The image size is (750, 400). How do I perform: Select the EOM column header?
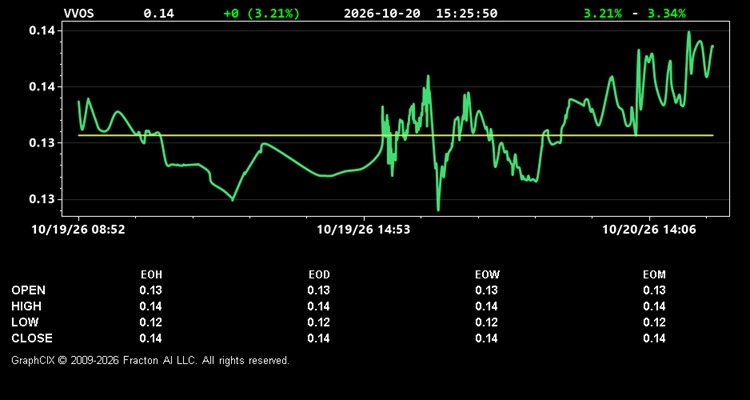pos(654,275)
